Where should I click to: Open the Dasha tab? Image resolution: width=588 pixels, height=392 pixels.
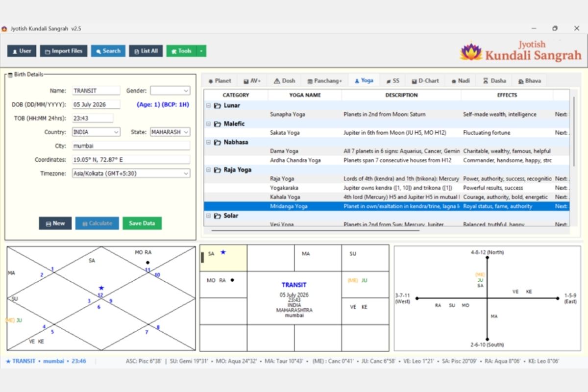(494, 81)
